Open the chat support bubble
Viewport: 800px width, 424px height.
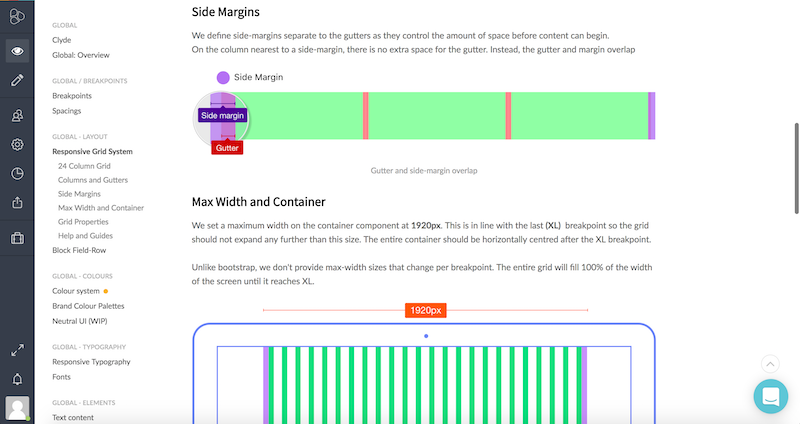click(x=770, y=396)
